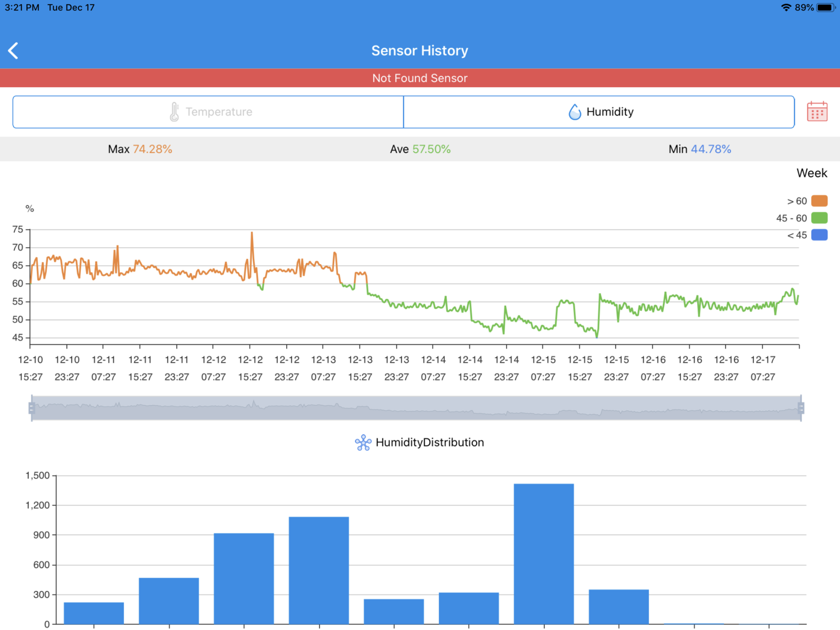Image resolution: width=840 pixels, height=630 pixels.
Task: Grab the left handle of range slider
Action: pos(31,408)
